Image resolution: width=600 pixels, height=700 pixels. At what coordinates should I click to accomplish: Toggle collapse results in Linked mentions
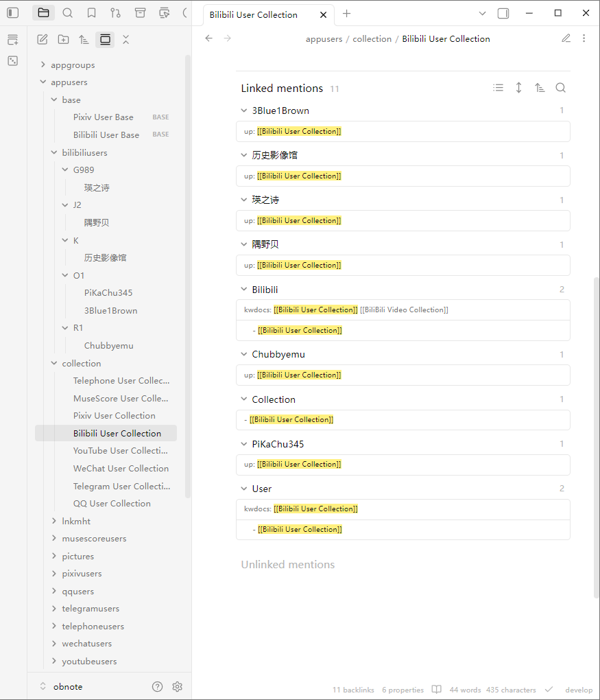point(499,88)
